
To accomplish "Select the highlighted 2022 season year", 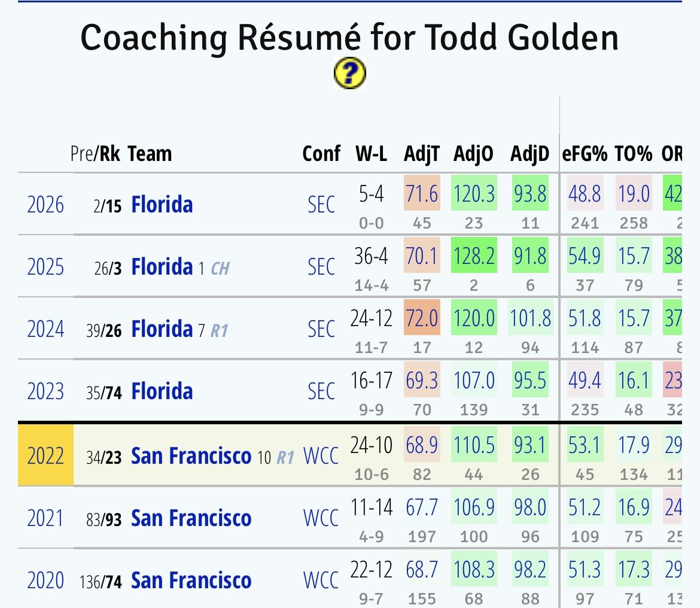I will 45,456.
